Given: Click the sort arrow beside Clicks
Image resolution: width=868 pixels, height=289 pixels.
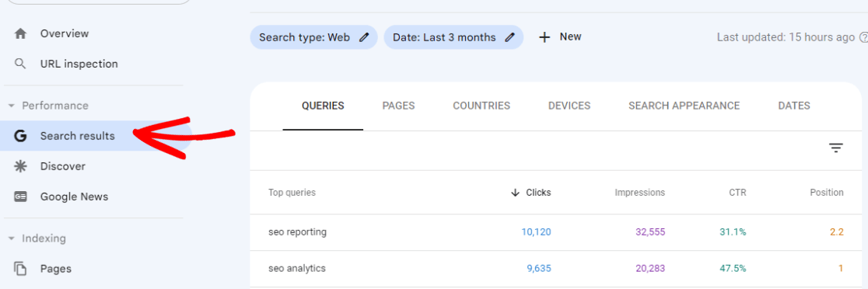Looking at the screenshot, I should tap(516, 193).
